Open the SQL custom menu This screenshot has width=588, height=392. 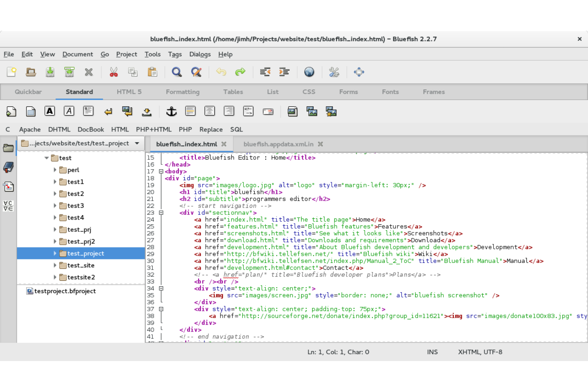click(236, 129)
